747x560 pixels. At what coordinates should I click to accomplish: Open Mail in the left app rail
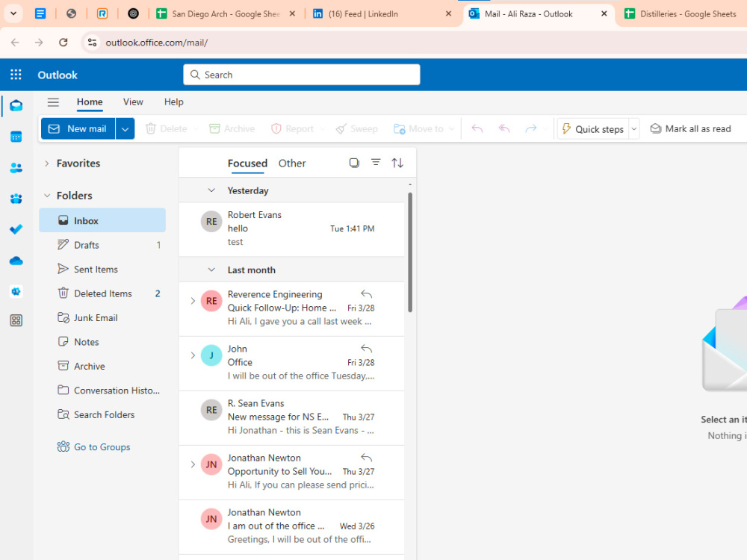click(16, 106)
